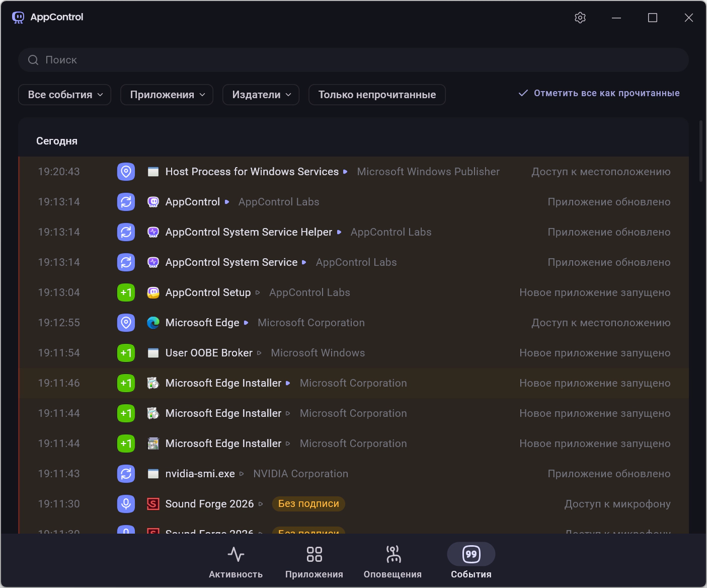Expand arrow next to User OOBE Broker
This screenshot has width=707, height=588.
point(259,353)
